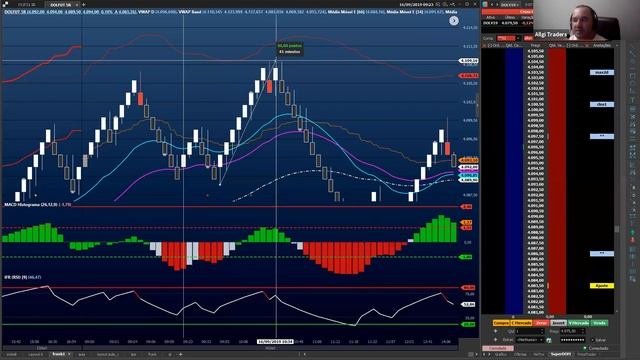Click the round arrow button on chart corner
This screenshot has height=360, width=640.
tap(453, 21)
